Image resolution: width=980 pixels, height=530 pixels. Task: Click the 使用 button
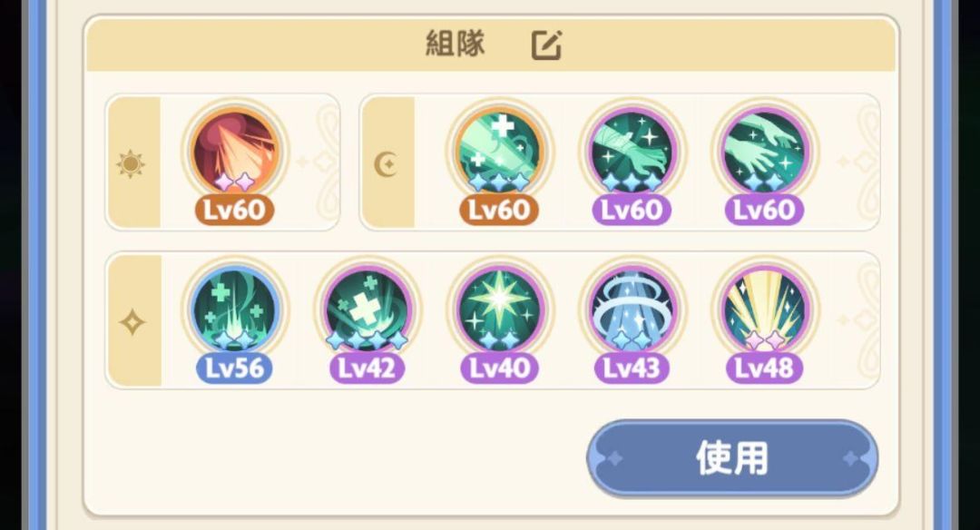tap(732, 458)
